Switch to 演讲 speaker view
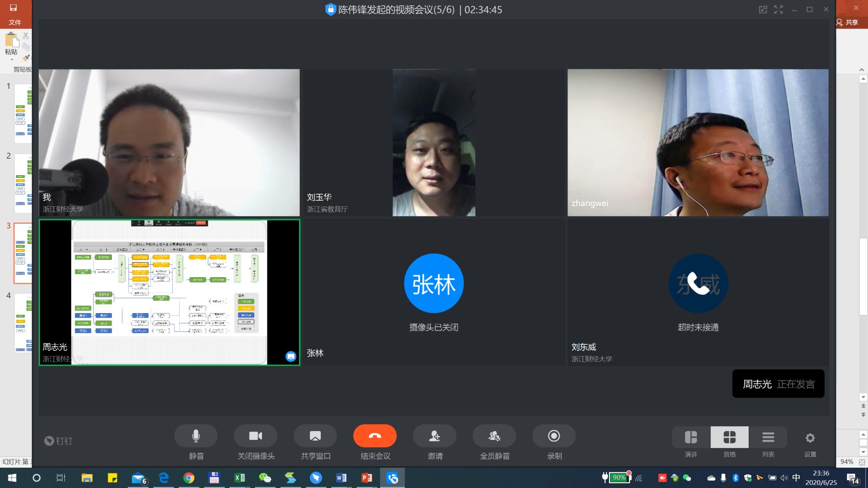The width and height of the screenshot is (868, 488). [691, 437]
